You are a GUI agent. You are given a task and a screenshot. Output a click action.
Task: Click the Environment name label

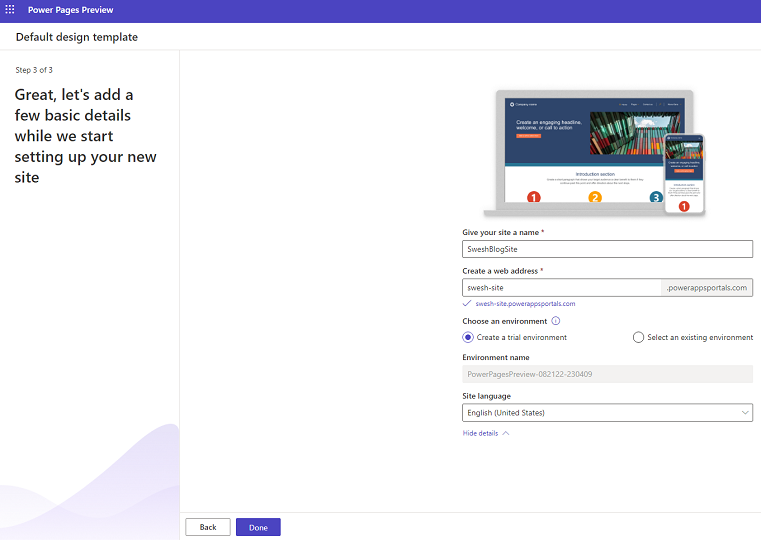click(x=496, y=358)
